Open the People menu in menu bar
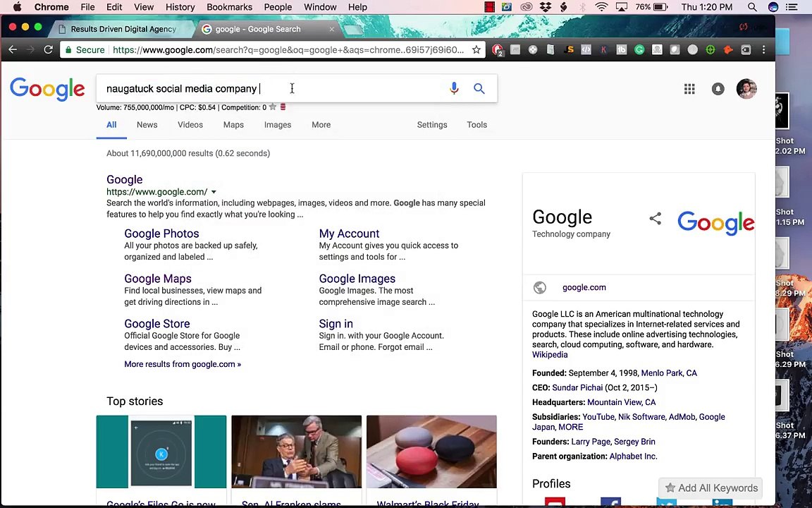Image resolution: width=812 pixels, height=508 pixels. point(278,7)
